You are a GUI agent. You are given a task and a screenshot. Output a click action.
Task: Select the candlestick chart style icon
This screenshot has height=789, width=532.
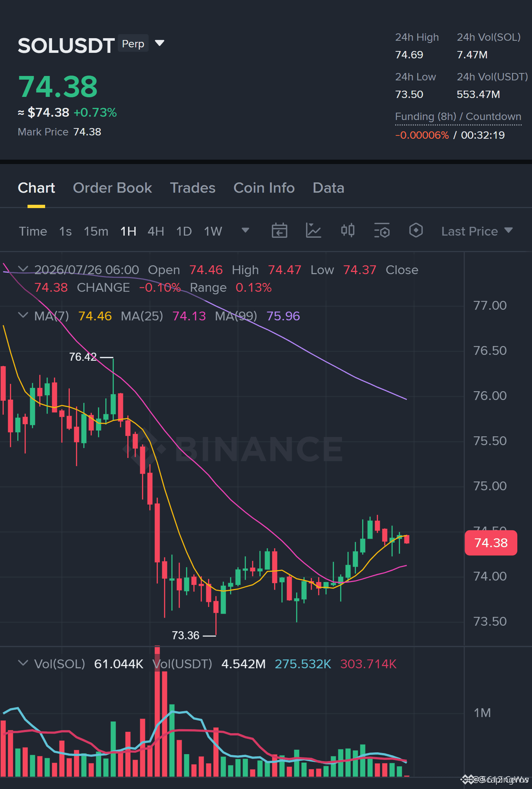(347, 230)
